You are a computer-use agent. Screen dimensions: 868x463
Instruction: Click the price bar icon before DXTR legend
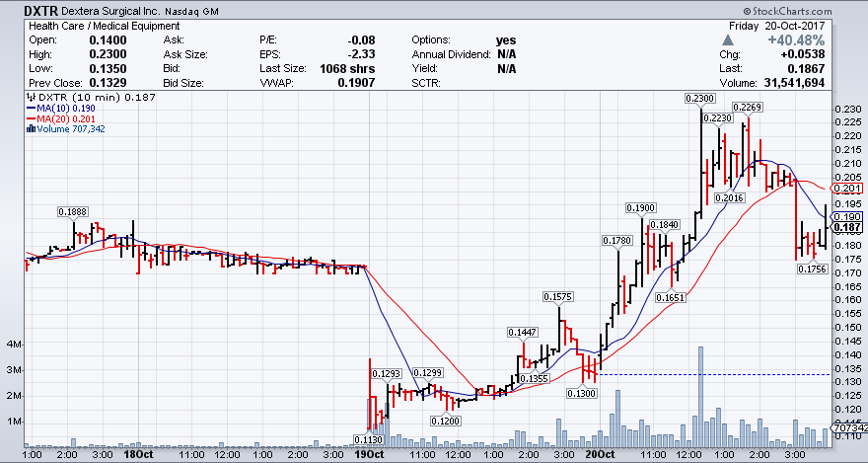click(31, 97)
